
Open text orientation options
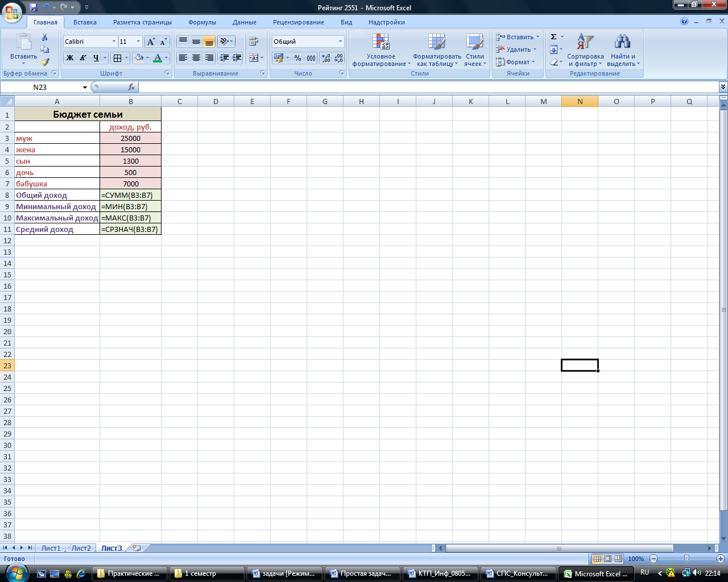coord(226,41)
